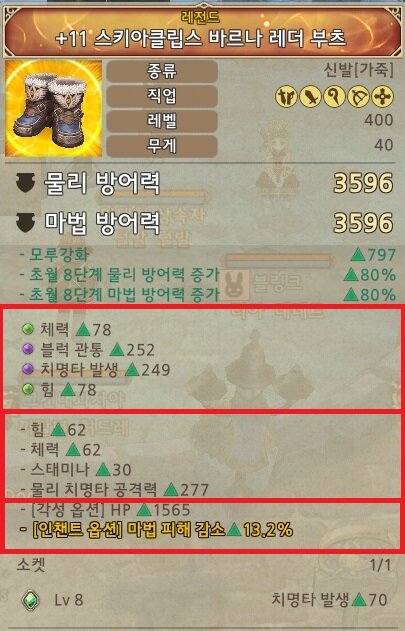Click the green orb beside 체력 78

(28, 329)
